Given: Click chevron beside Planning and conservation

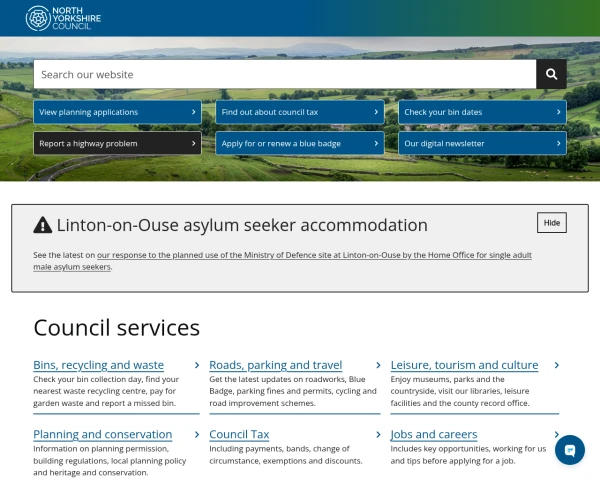Looking at the screenshot, I should point(197,434).
